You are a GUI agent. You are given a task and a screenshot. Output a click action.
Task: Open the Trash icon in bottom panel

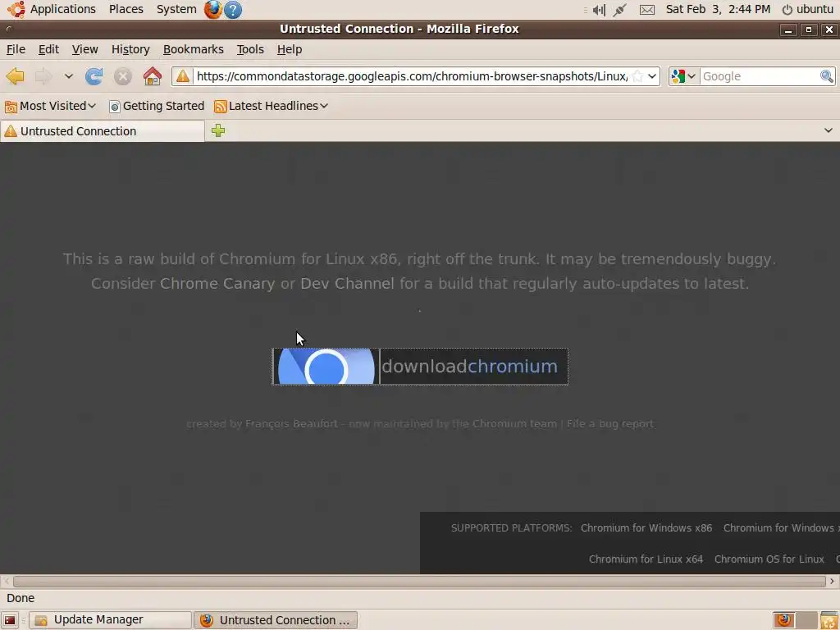829,620
